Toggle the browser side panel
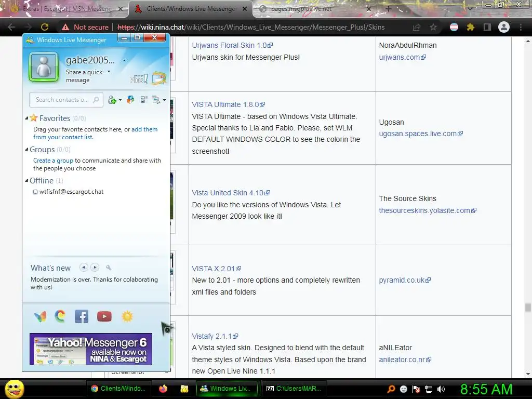The height and width of the screenshot is (399, 532). click(x=487, y=27)
